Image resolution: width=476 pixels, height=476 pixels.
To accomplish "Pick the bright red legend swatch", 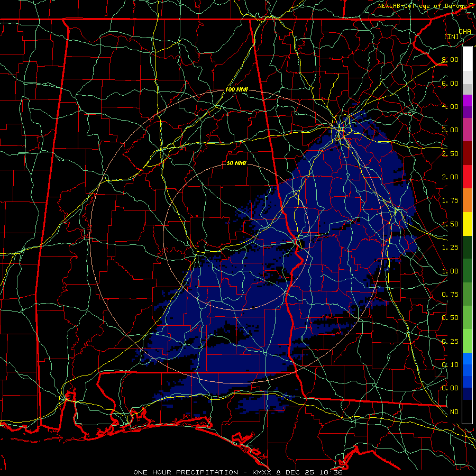I will (x=467, y=177).
